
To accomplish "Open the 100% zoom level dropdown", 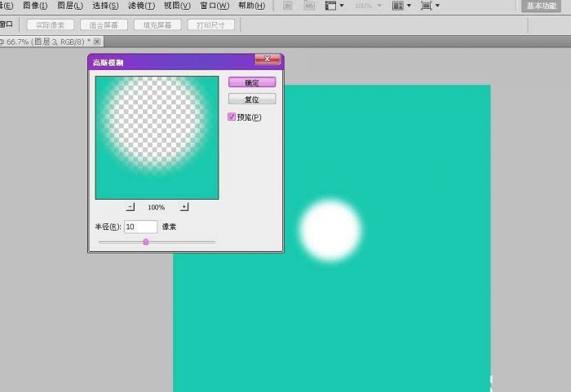I will coord(368,6).
